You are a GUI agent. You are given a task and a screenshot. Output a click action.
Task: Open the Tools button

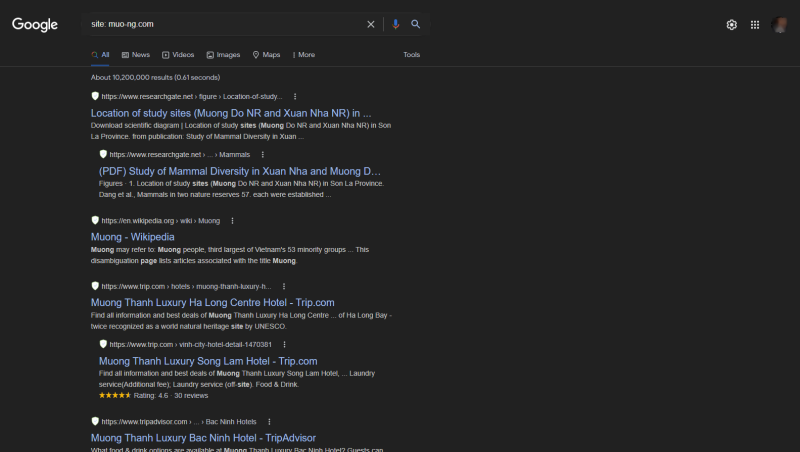pos(412,55)
